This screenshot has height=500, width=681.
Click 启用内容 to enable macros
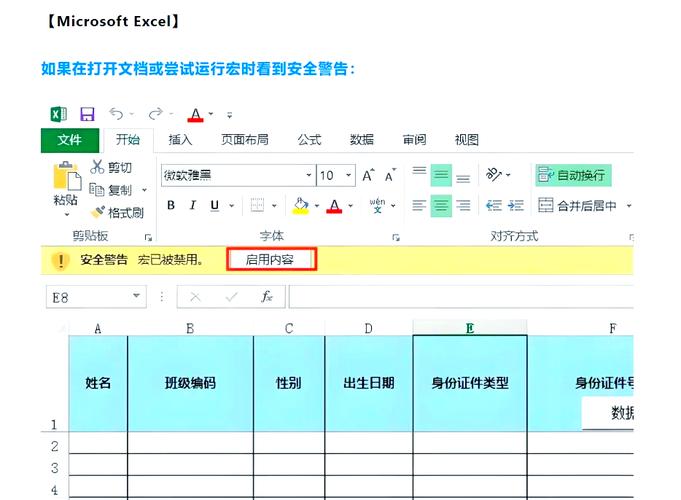271,260
